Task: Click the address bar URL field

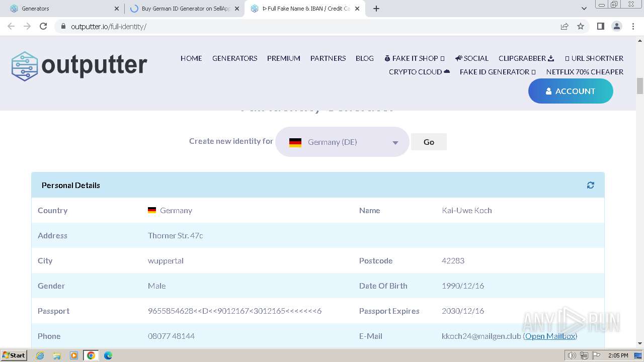Action: (302, 26)
